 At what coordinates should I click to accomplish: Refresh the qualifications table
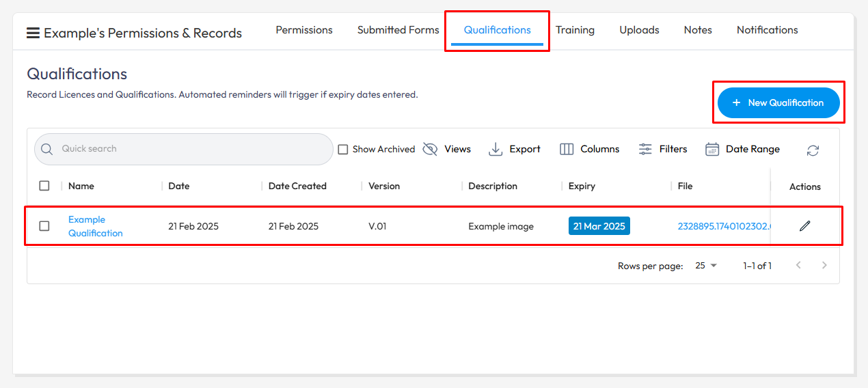[813, 150]
